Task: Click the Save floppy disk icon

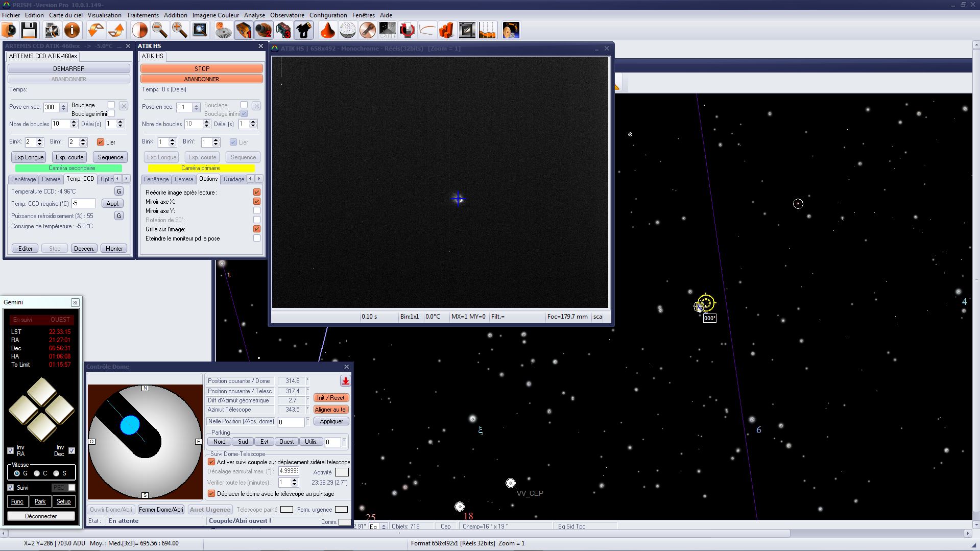Action: pyautogui.click(x=29, y=31)
